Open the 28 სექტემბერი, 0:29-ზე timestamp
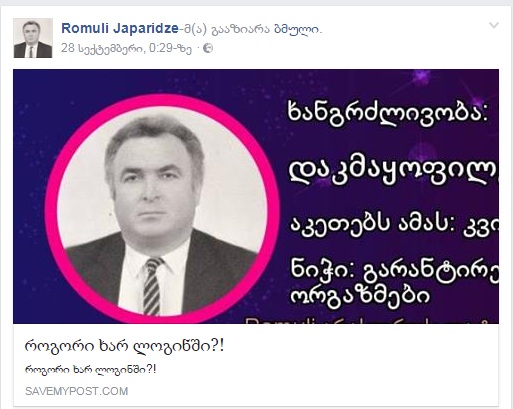Image resolution: width=513 pixels, height=409 pixels. [x=126, y=49]
